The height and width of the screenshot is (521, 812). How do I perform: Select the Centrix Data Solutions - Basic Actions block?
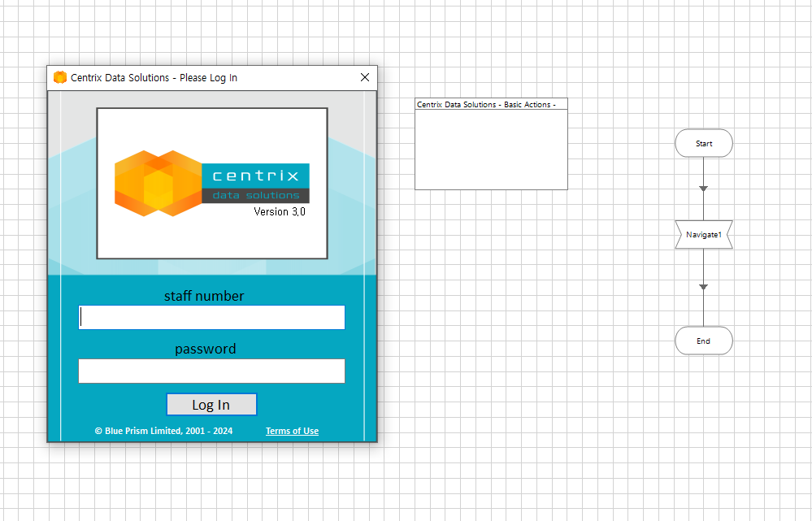(x=491, y=144)
